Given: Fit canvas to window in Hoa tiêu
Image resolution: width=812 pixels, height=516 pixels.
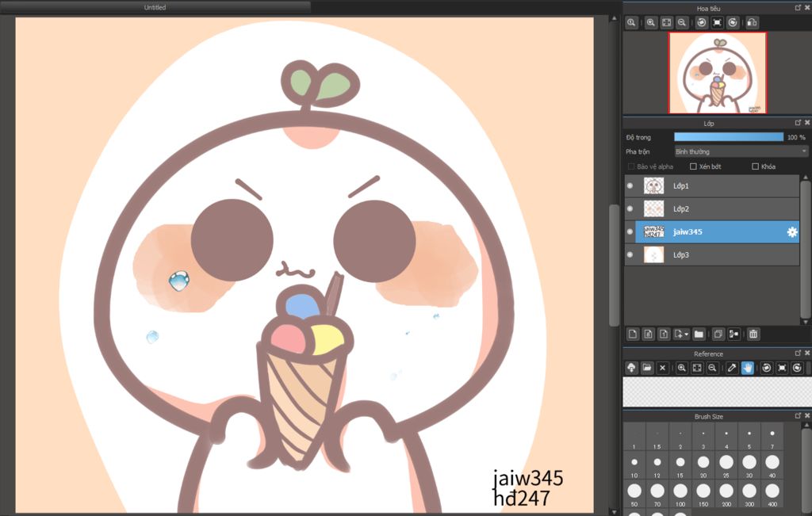Looking at the screenshot, I should tap(666, 23).
